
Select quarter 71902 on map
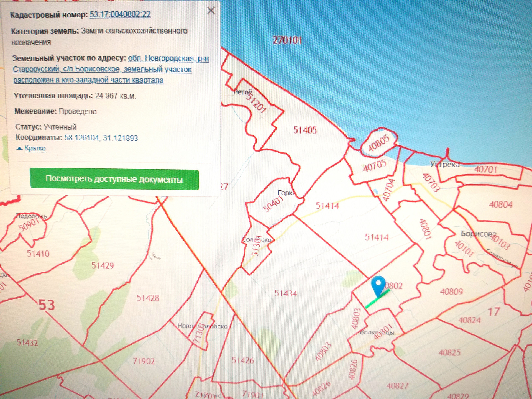[144, 361]
